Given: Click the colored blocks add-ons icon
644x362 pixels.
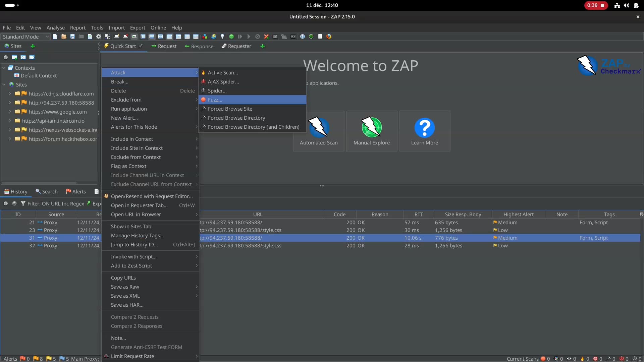Looking at the screenshot, I should [205, 37].
